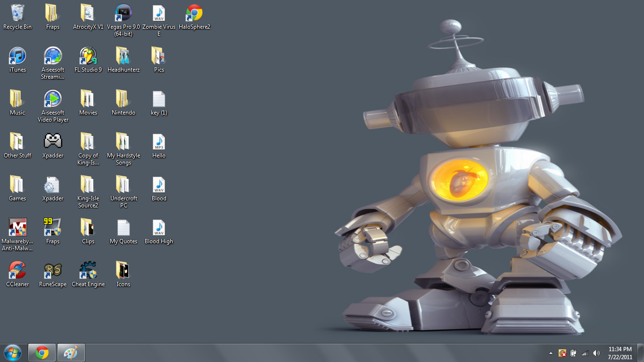Launch the Cheat Engine shortcut
Image resolution: width=644 pixels, height=362 pixels.
[88, 274]
